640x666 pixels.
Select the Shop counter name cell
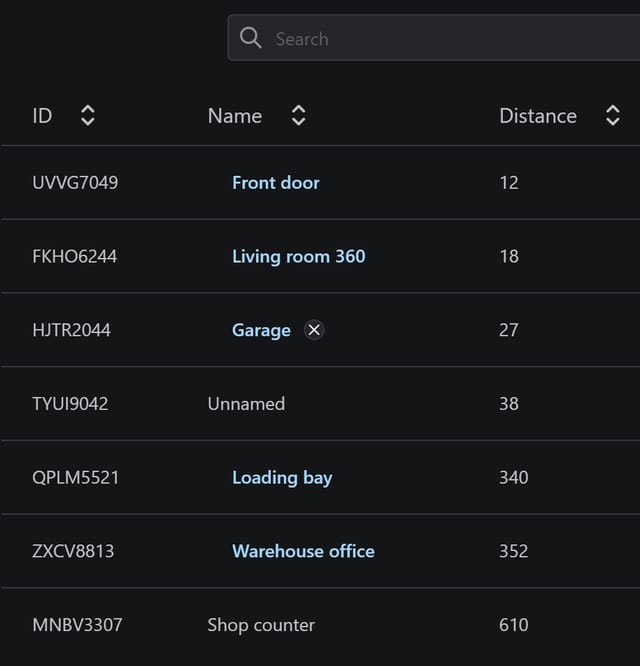[x=261, y=625]
